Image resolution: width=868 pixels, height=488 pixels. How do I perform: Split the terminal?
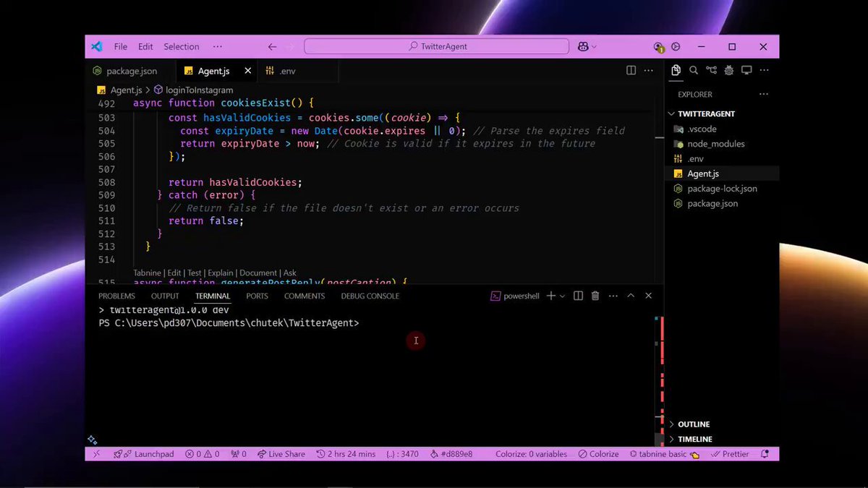[578, 296]
